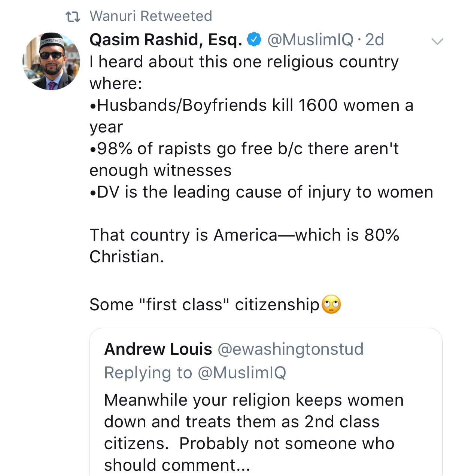Open the @MuslimIQ handle in tweet header
Viewport: 465px width, 476px height.
tap(310, 40)
